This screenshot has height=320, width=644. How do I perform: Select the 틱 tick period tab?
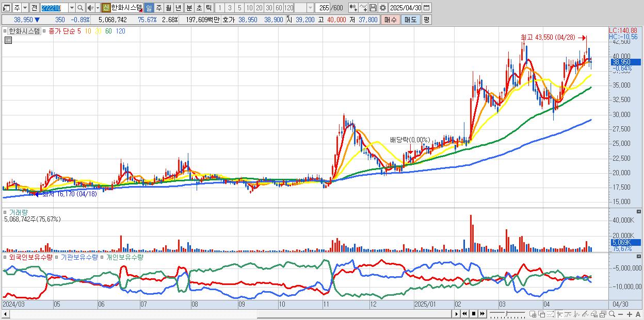(x=208, y=8)
